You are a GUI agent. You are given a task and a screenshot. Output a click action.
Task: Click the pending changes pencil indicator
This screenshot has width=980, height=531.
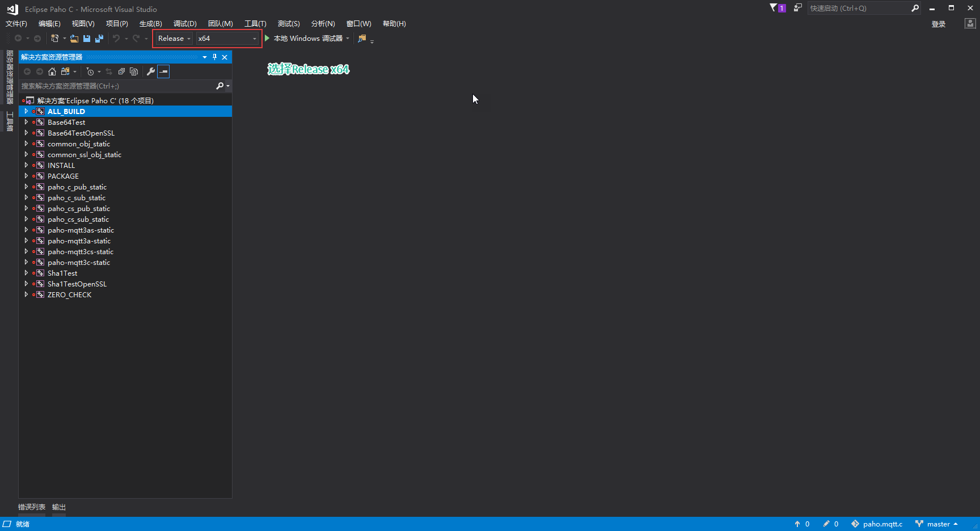point(831,524)
